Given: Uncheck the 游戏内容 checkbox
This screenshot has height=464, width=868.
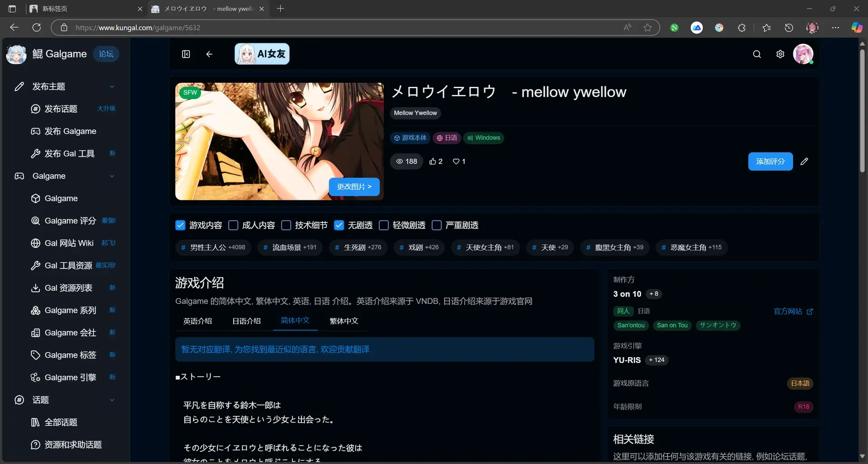Looking at the screenshot, I should pyautogui.click(x=180, y=225).
